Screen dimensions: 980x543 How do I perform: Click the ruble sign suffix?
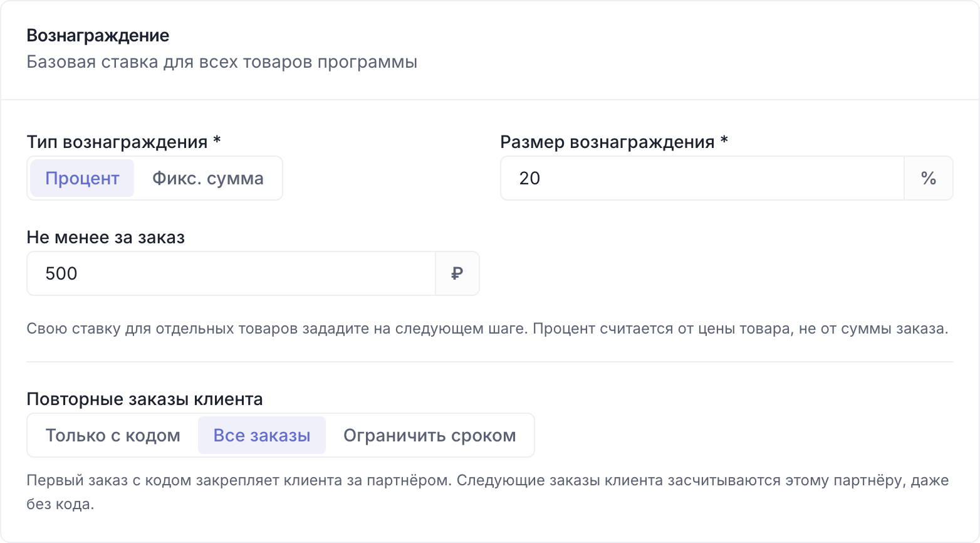click(x=457, y=273)
